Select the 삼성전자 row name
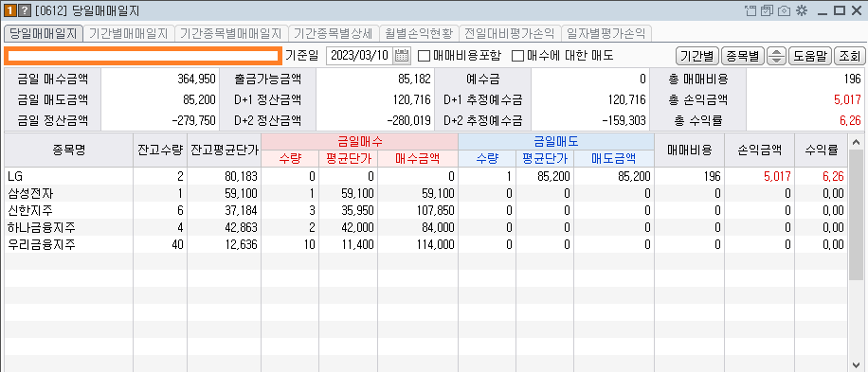Screen dimensions: 868x372 [31, 193]
